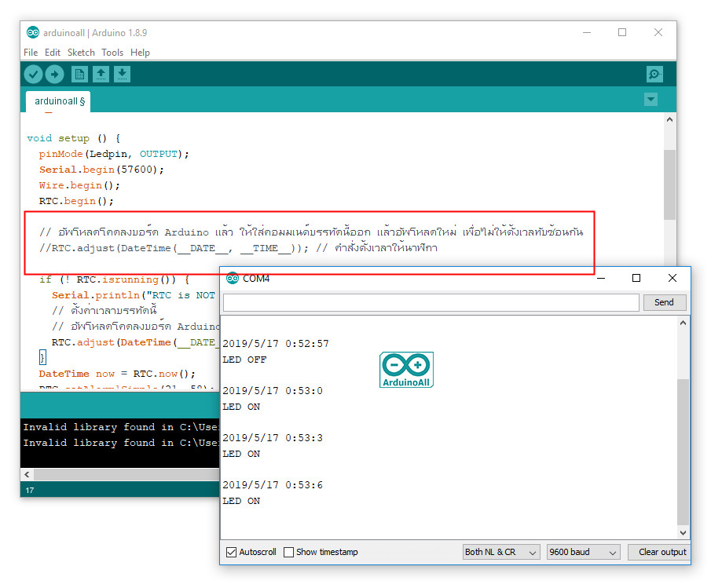722x588 pixels.
Task: Click the LED OFF output line
Action: [244, 360]
